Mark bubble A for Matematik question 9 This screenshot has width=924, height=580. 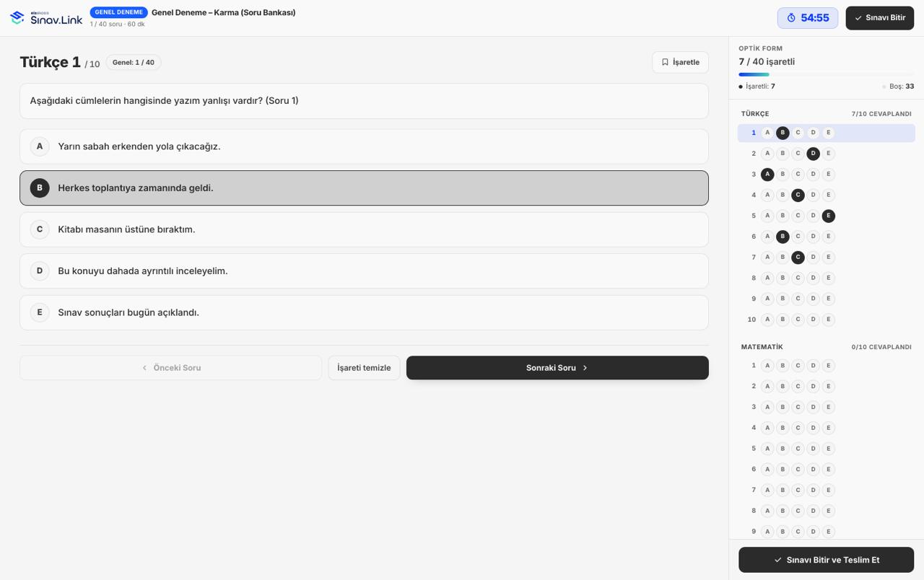[767, 532]
